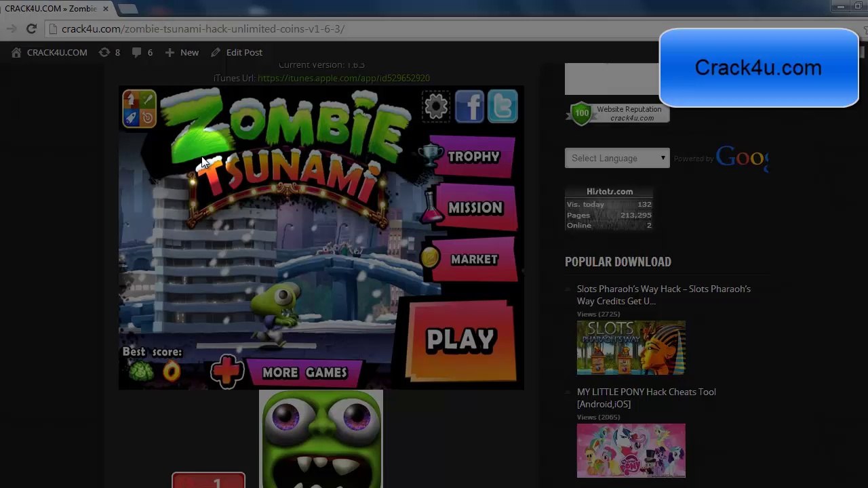Click the green brain best-score icon
This screenshot has height=488, width=868.
point(141,371)
